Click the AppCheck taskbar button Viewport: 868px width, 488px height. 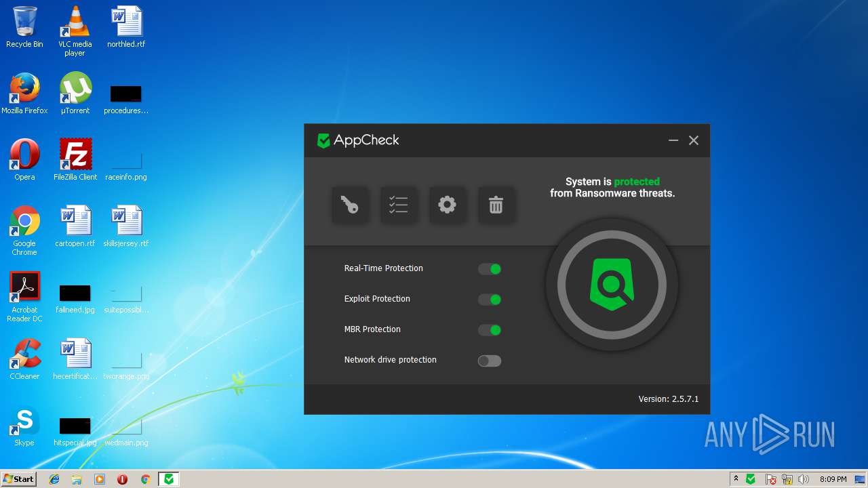pos(169,479)
